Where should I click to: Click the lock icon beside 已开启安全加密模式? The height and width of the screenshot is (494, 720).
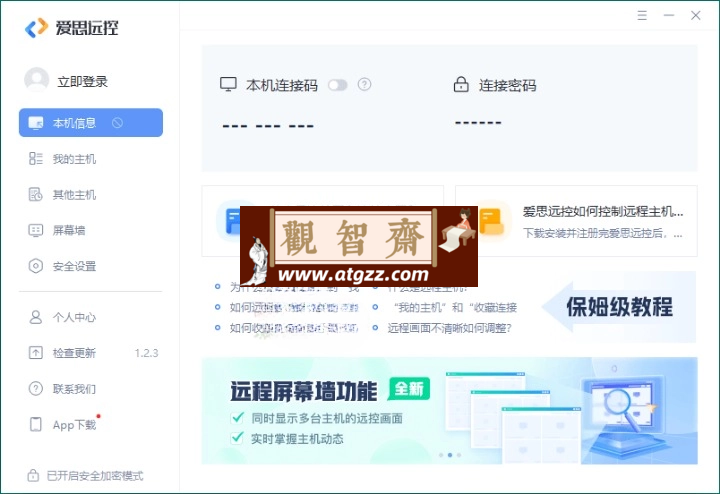tap(33, 475)
